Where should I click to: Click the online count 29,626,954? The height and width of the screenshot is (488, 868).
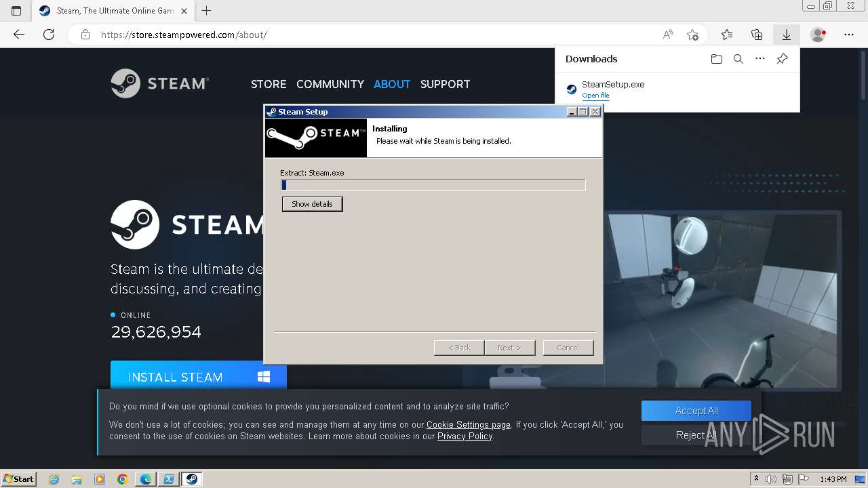point(156,332)
